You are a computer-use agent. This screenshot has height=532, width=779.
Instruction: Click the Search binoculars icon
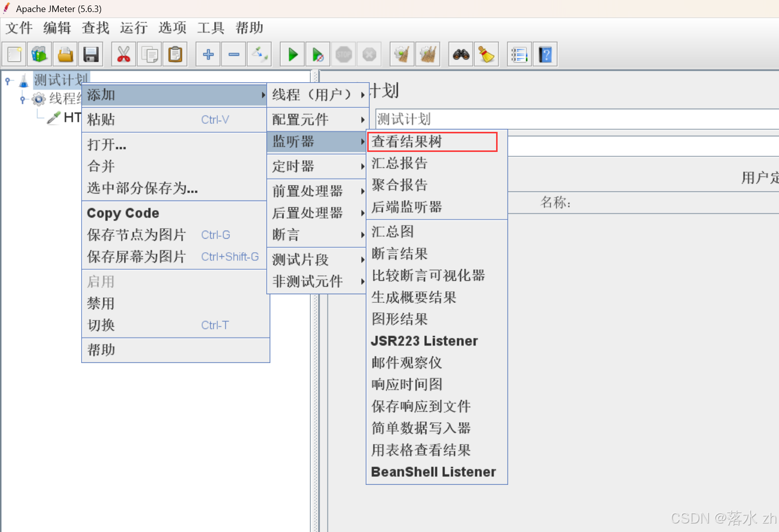click(x=461, y=54)
